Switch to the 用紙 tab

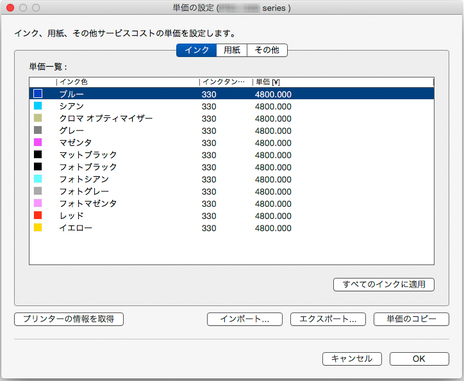coord(232,50)
